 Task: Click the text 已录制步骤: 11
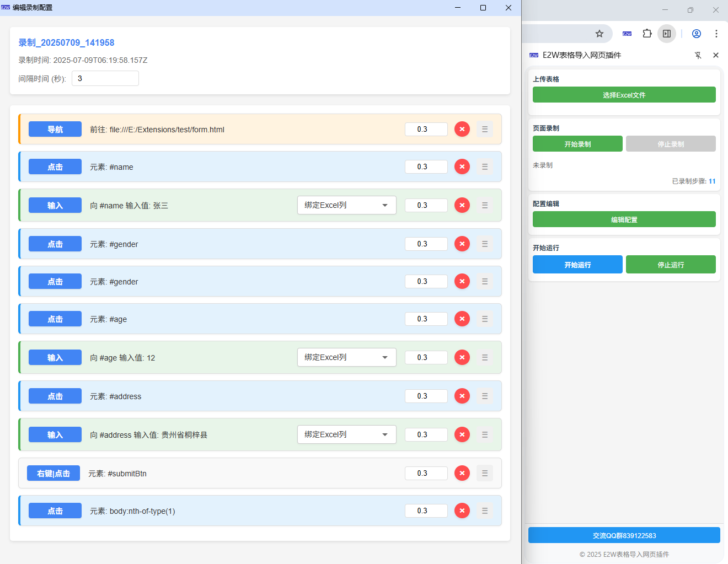point(694,181)
